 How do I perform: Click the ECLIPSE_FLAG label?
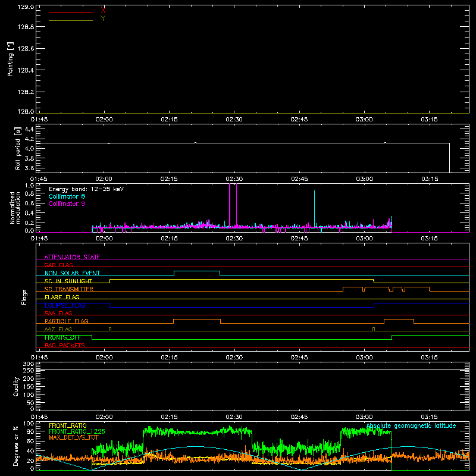tap(65, 305)
